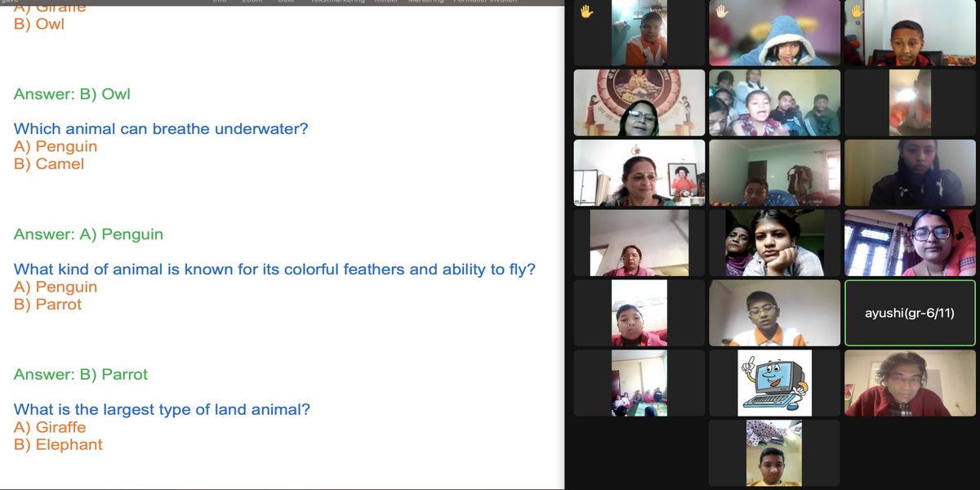
Task: Click the 'Answer: B) Owl' text line
Action: [x=72, y=94]
